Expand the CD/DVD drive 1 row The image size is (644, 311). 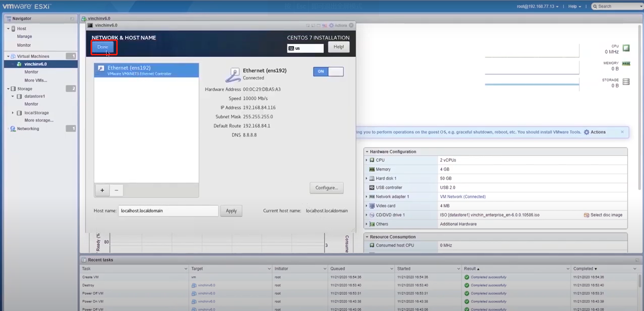pyautogui.click(x=367, y=215)
